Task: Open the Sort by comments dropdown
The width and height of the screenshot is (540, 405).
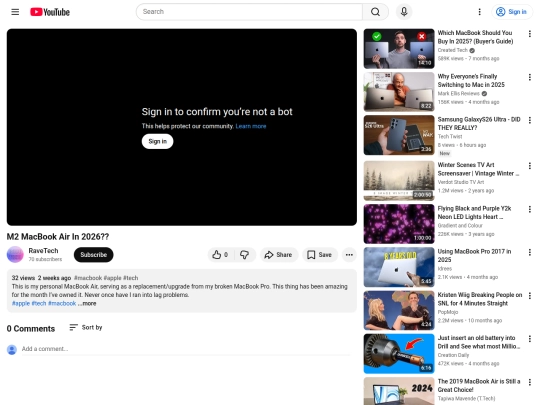Action: [x=86, y=328]
